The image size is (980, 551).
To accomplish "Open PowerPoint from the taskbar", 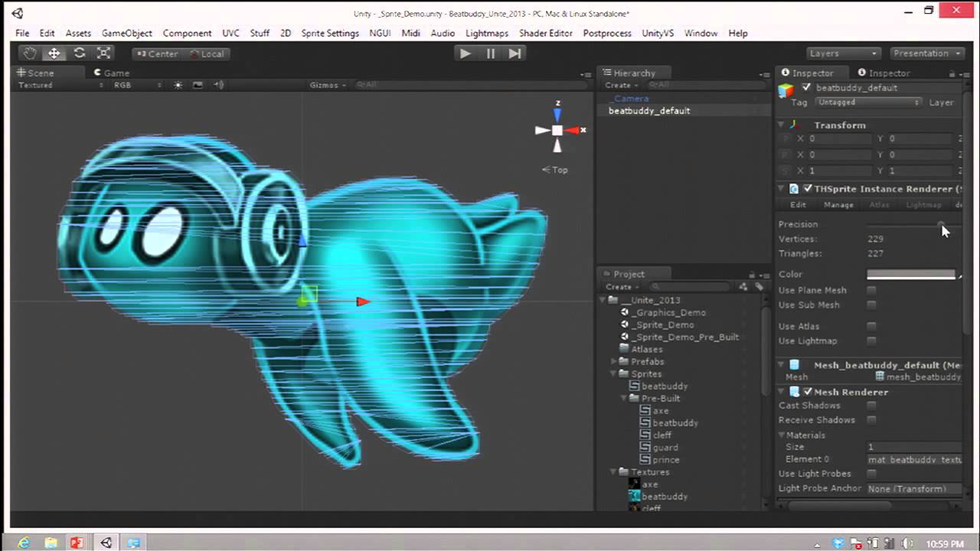I will 77,543.
